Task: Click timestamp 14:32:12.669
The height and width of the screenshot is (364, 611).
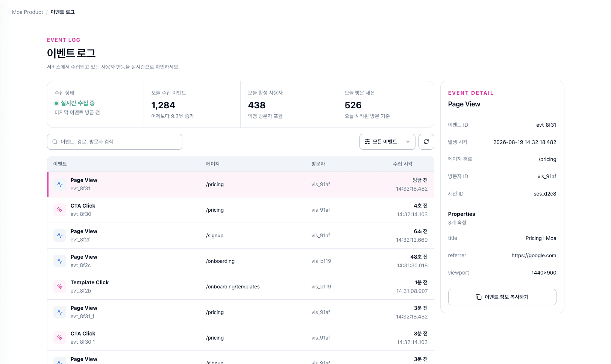Action: [x=412, y=240]
